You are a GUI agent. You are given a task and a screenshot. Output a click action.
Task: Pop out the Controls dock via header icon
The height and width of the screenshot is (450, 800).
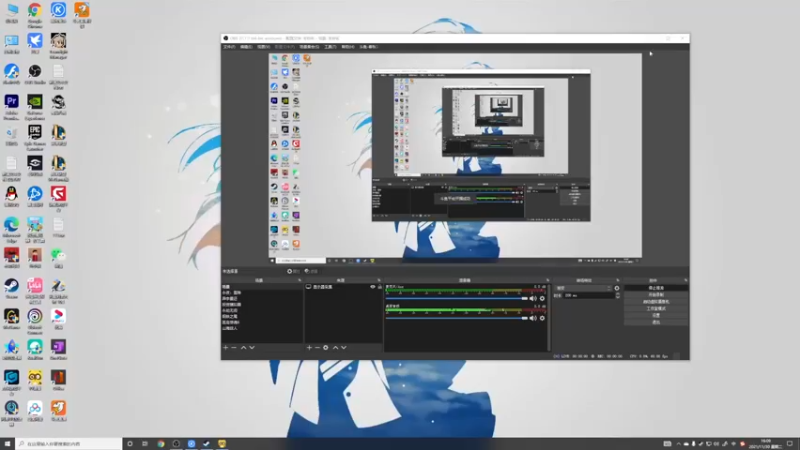tap(686, 280)
